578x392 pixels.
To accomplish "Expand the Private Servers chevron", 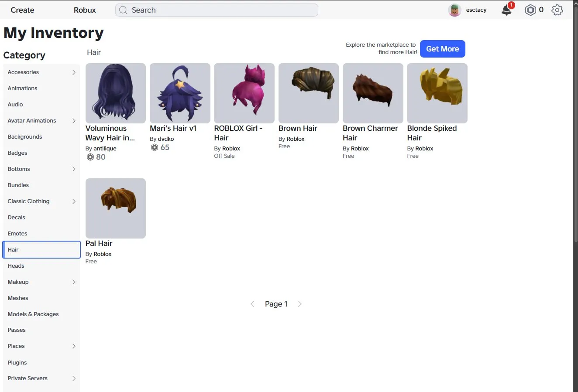I will [74, 378].
